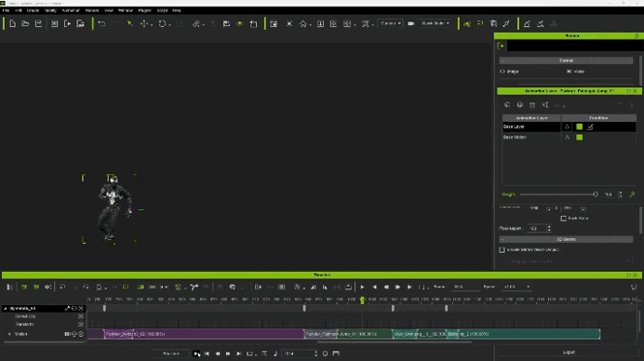Viewport: 644px width, 361px height.
Task: Enable the 3D stereo vision checkbox
Action: point(502,249)
